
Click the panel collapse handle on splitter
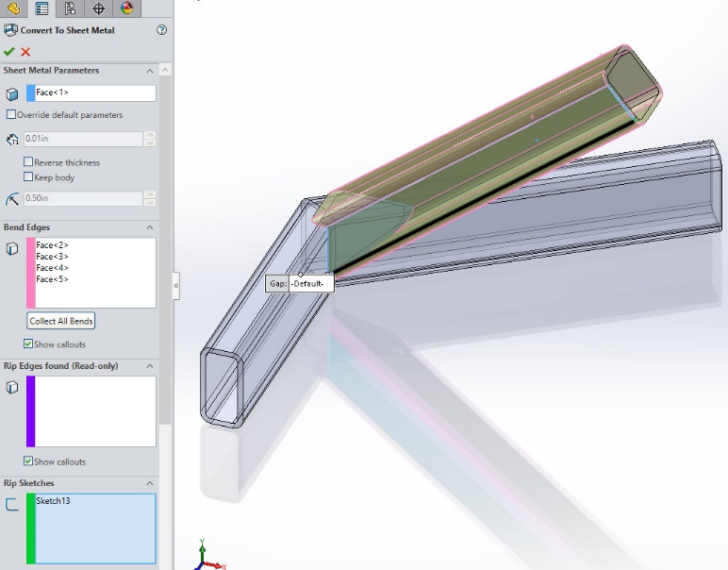(176, 285)
